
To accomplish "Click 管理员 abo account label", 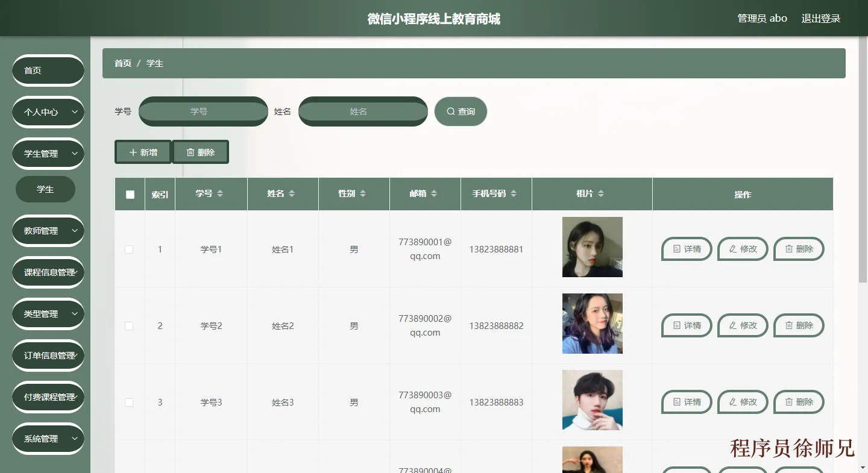I will coord(763,18).
